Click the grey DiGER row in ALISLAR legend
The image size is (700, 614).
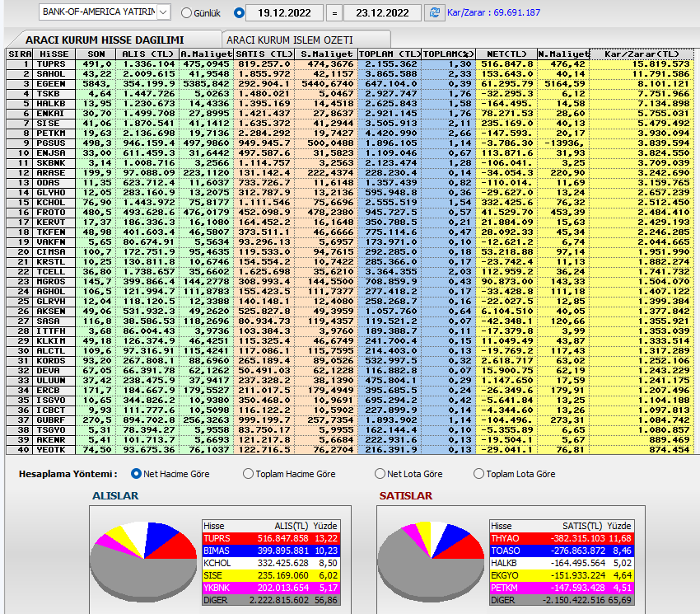[271, 600]
